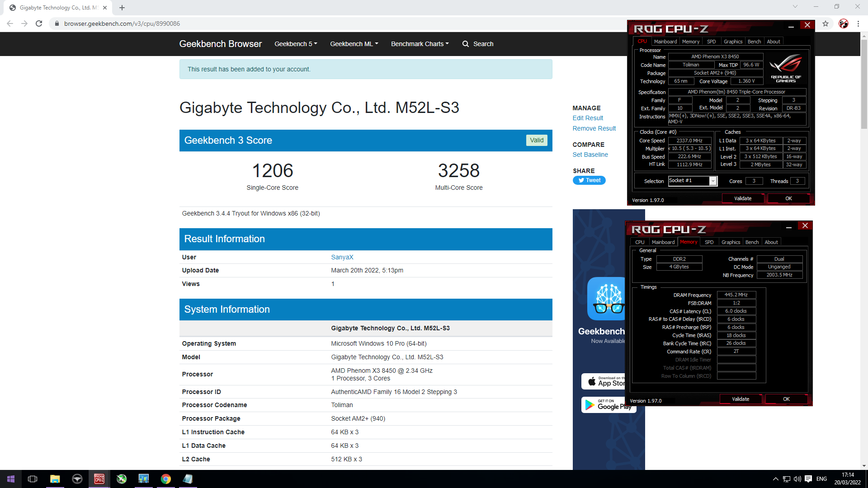The height and width of the screenshot is (488, 868).
Task: Click the Remove Result link
Action: tap(594, 128)
